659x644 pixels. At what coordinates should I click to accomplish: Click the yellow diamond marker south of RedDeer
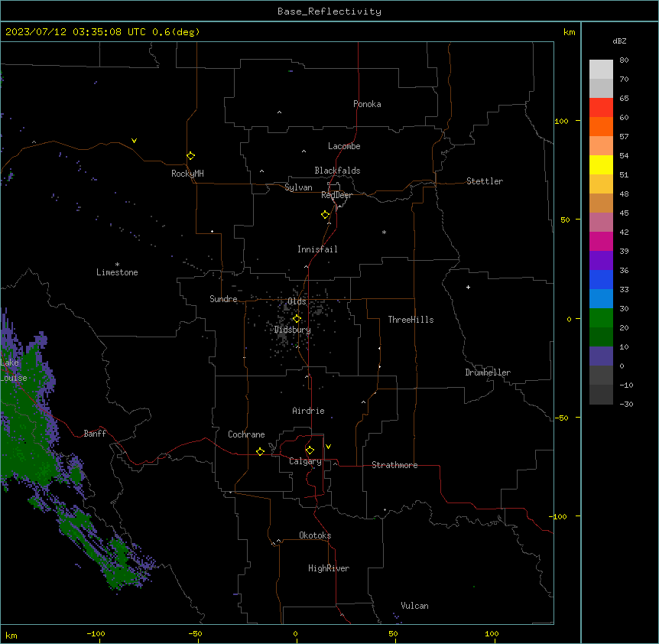point(326,215)
